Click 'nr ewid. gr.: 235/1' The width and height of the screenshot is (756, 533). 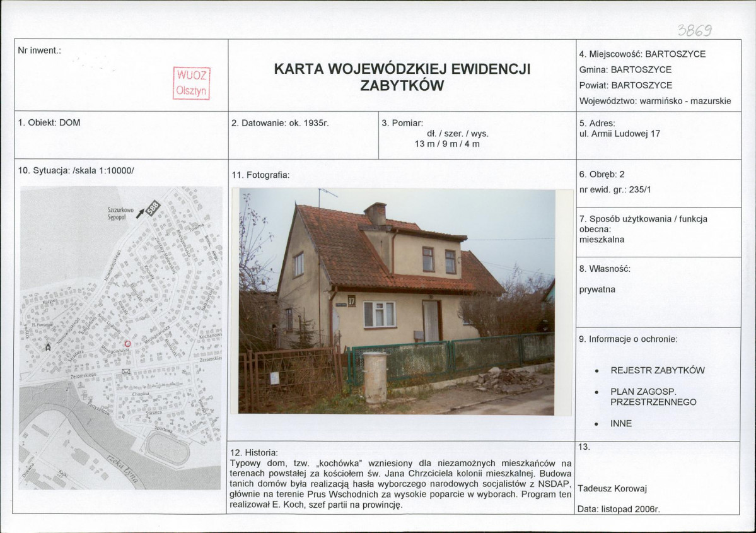[x=615, y=190]
